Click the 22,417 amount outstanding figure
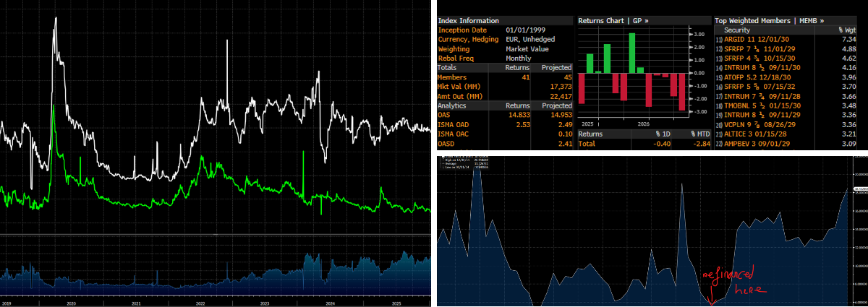868x307 pixels. 561,96
